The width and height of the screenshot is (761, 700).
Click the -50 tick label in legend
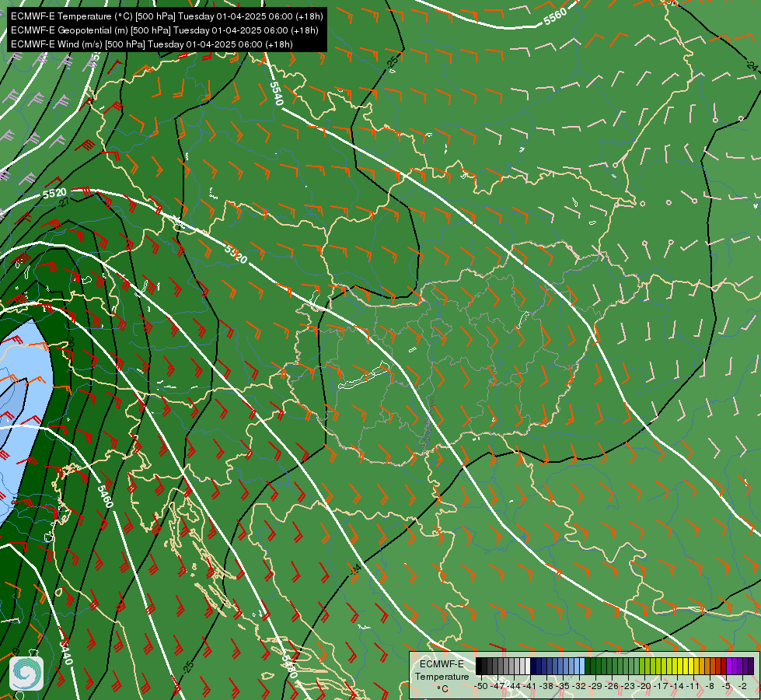(x=481, y=686)
